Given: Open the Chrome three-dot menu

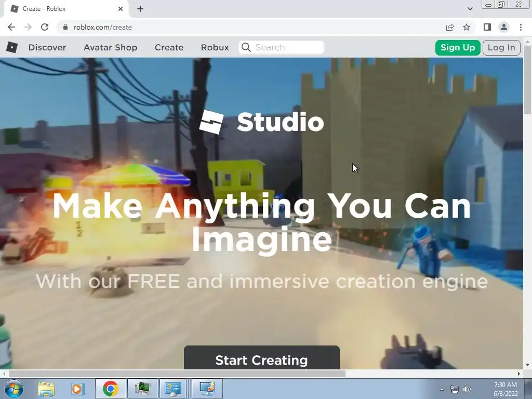Looking at the screenshot, I should tap(521, 27).
